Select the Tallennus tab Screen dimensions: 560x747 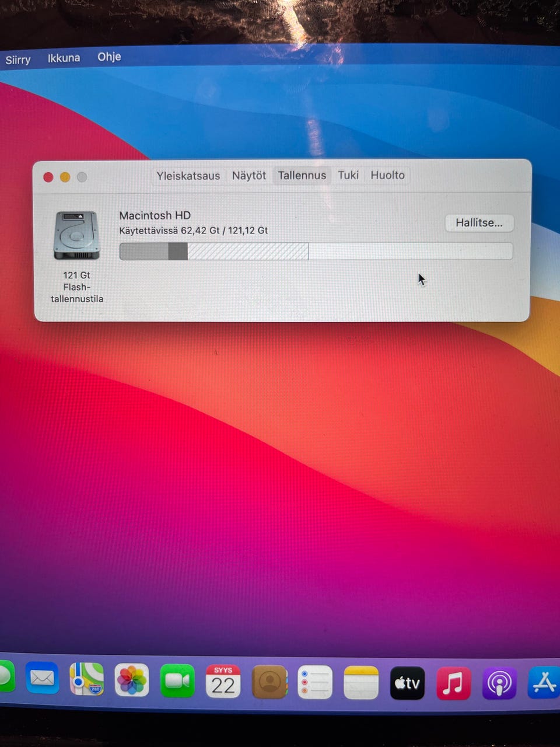(302, 175)
